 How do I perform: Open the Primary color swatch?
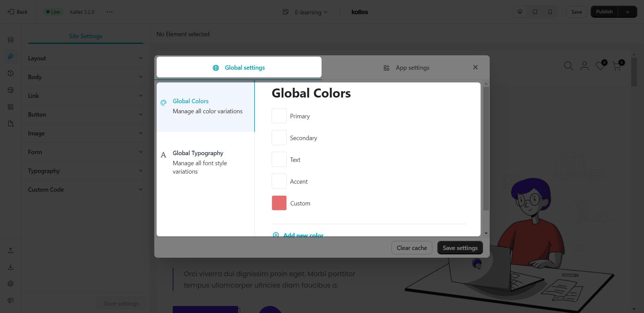pyautogui.click(x=279, y=116)
